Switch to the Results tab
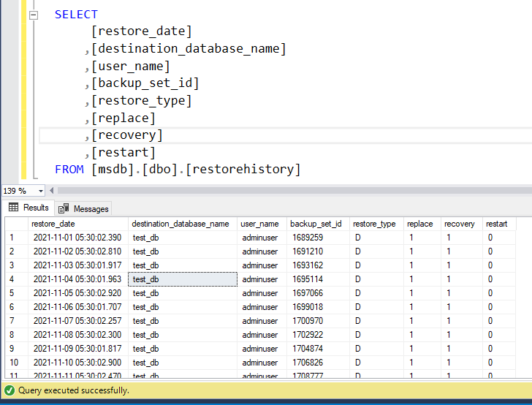The height and width of the screenshot is (405, 532). coord(28,208)
